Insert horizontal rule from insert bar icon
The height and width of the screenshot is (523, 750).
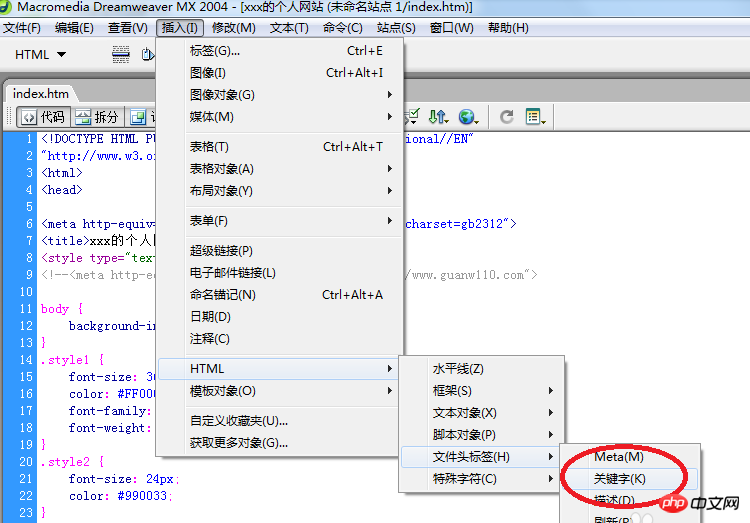click(121, 55)
